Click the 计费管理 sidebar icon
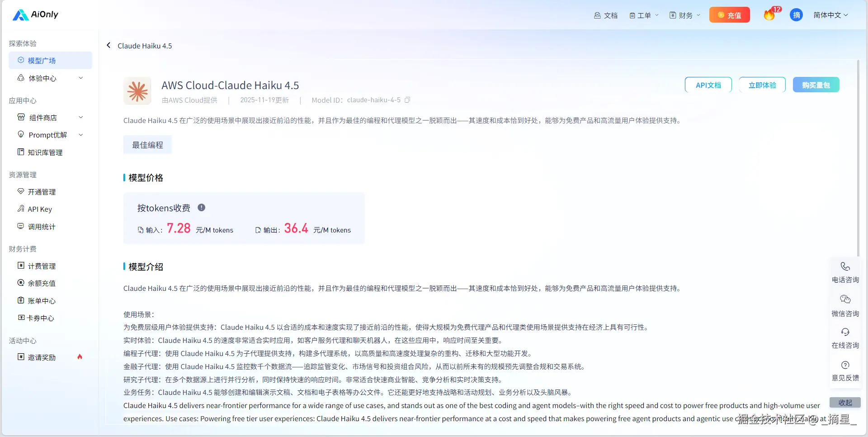Image resolution: width=868 pixels, height=437 pixels. pyautogui.click(x=21, y=266)
